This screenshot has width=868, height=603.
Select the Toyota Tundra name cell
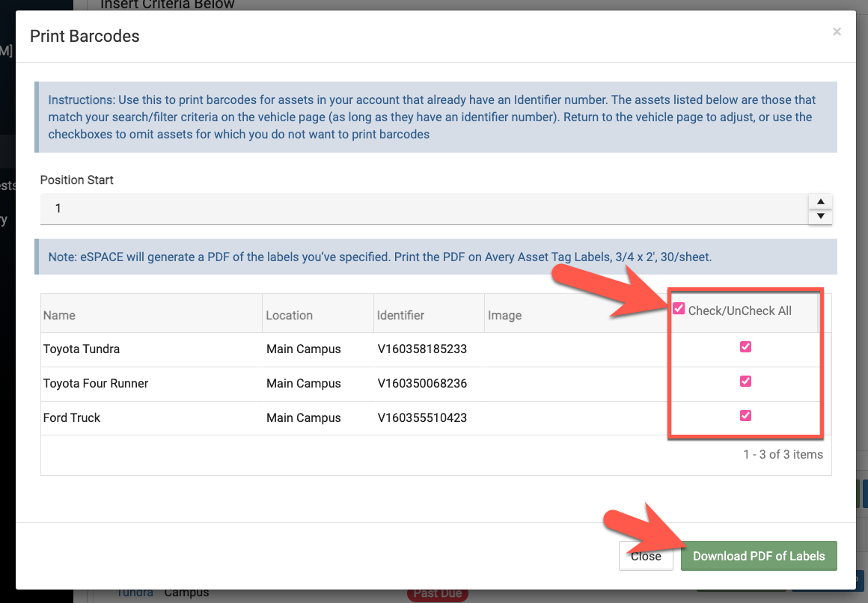[x=82, y=349]
